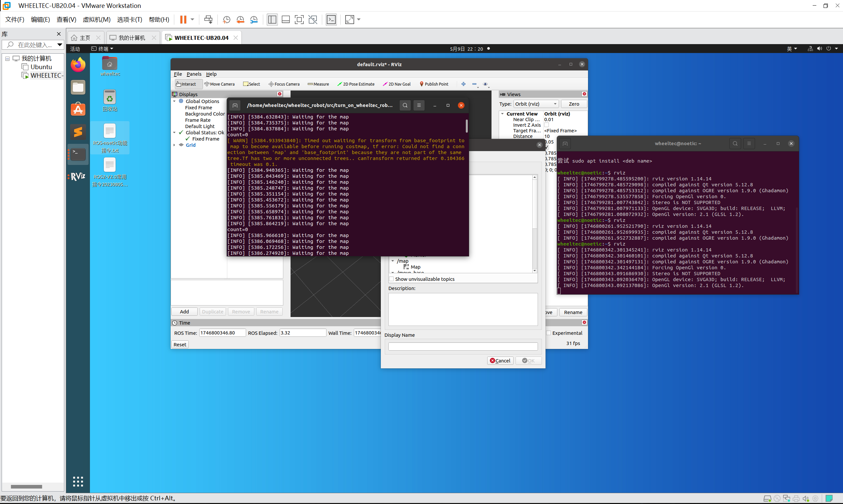Switch to the 我的计算机 tab
This screenshot has width=843, height=504.
click(x=131, y=38)
